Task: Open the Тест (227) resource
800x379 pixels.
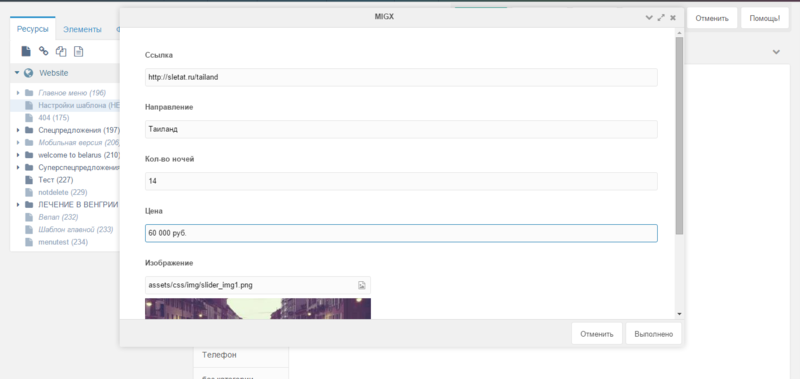Action: coord(56,180)
